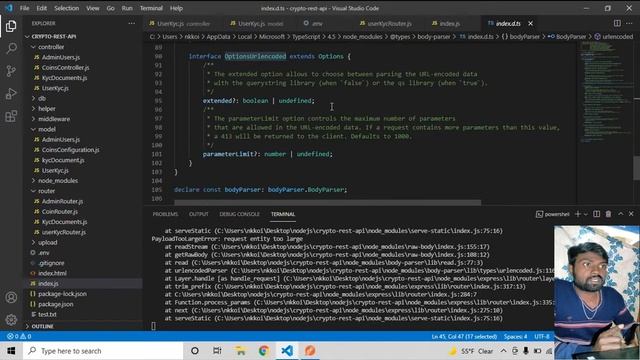Open the Explorer view in the activity bar
The height and width of the screenshot is (360, 640).
11,26
